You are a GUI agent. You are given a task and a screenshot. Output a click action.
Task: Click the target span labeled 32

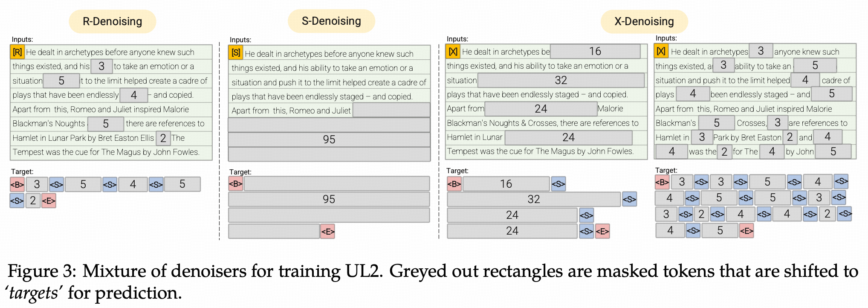(x=534, y=199)
